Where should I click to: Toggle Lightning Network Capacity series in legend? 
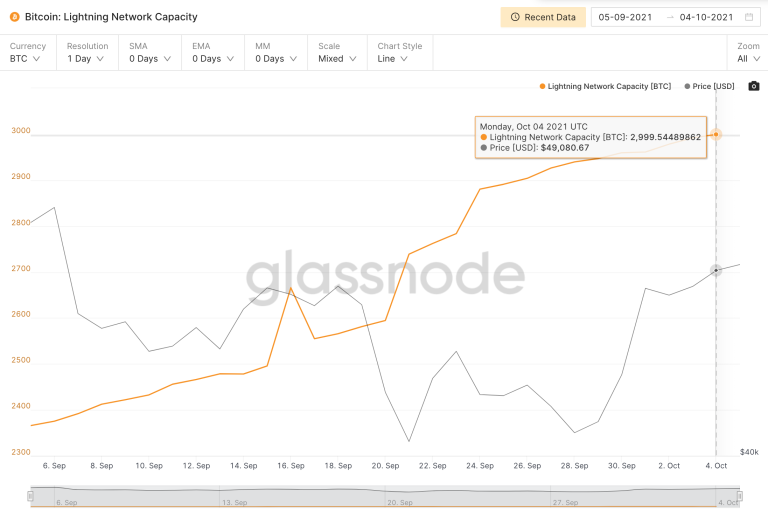coord(605,86)
